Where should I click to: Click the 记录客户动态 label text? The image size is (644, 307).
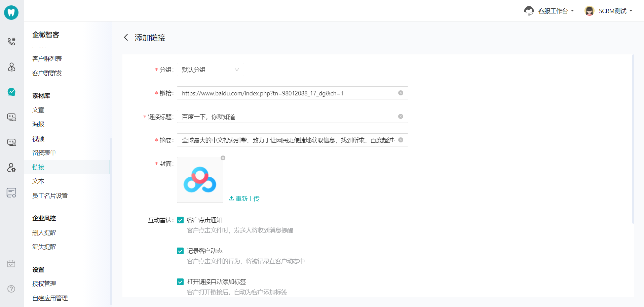(205, 251)
